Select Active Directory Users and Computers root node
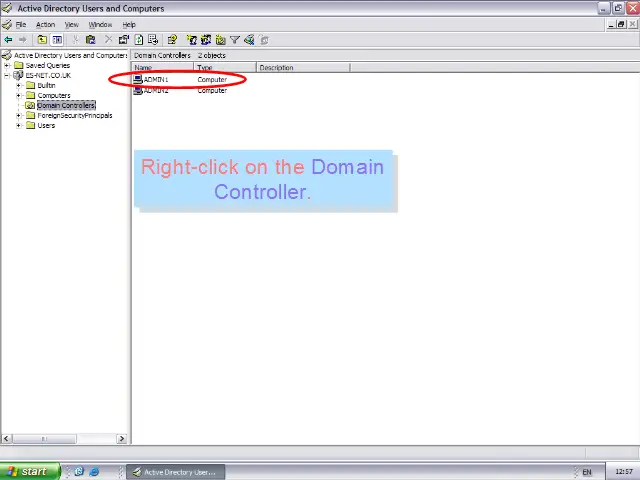 point(71,55)
